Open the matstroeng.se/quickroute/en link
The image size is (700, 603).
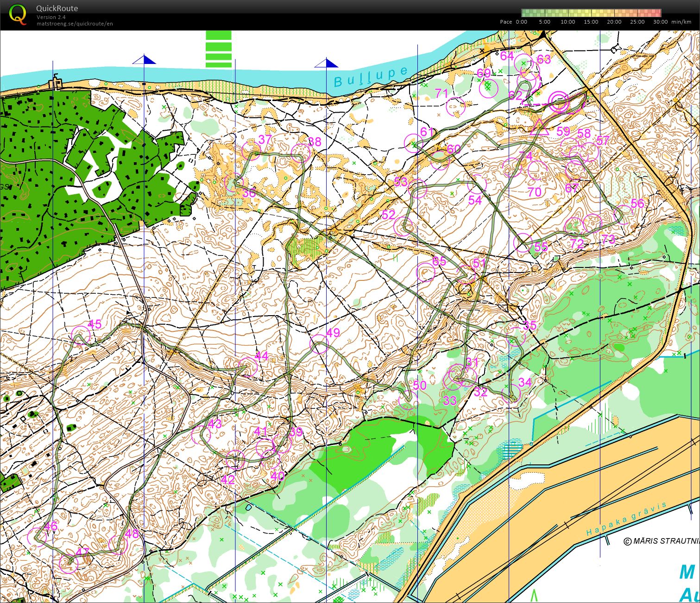click(75, 24)
